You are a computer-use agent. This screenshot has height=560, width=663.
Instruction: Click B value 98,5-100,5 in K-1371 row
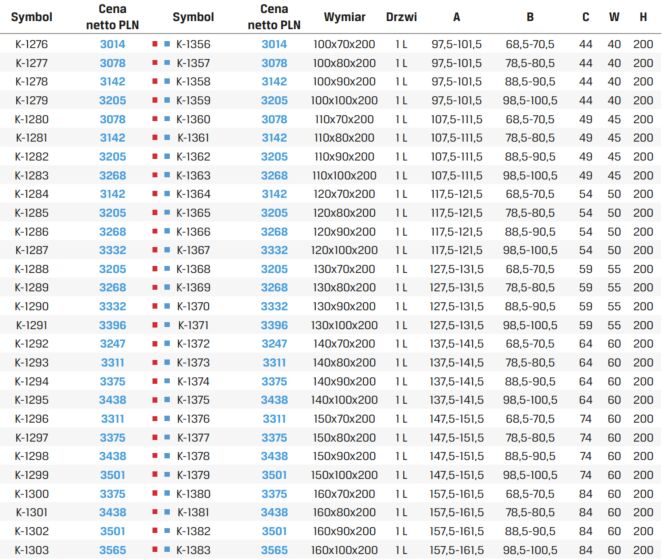point(530,325)
